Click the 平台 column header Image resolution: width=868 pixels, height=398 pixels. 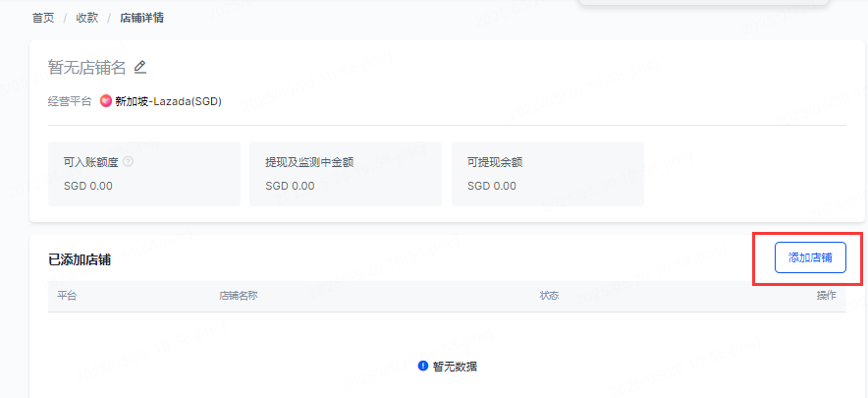[67, 295]
